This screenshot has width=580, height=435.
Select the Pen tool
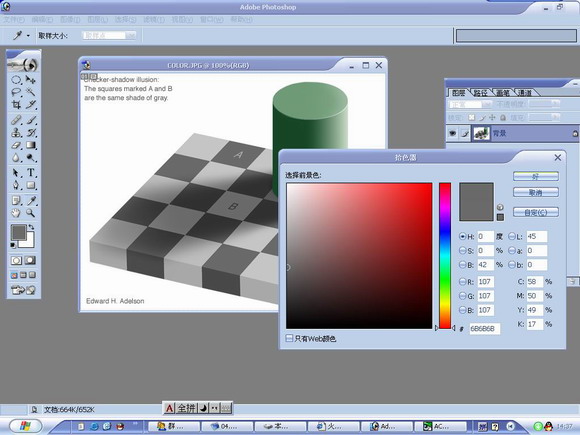pos(16,185)
